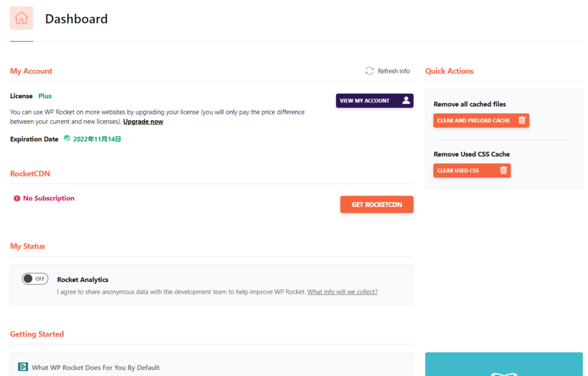
Task: Click the red warning icon beside No Subscription
Action: [x=17, y=198]
